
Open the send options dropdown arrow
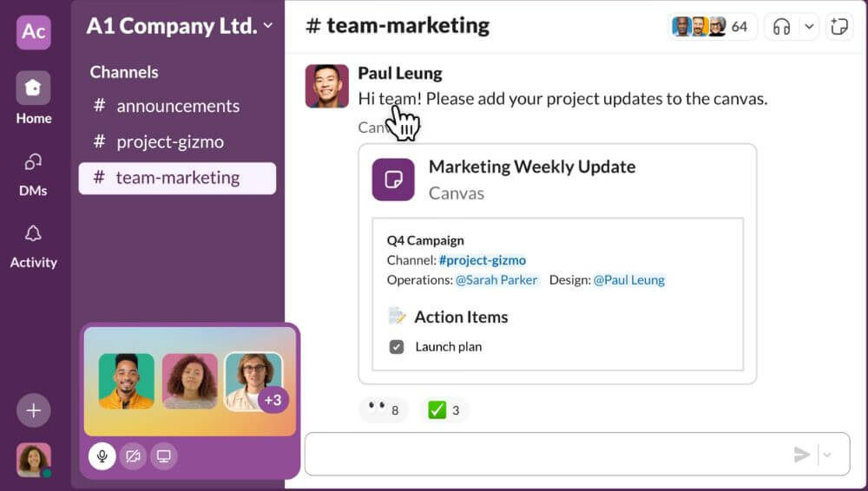point(827,455)
